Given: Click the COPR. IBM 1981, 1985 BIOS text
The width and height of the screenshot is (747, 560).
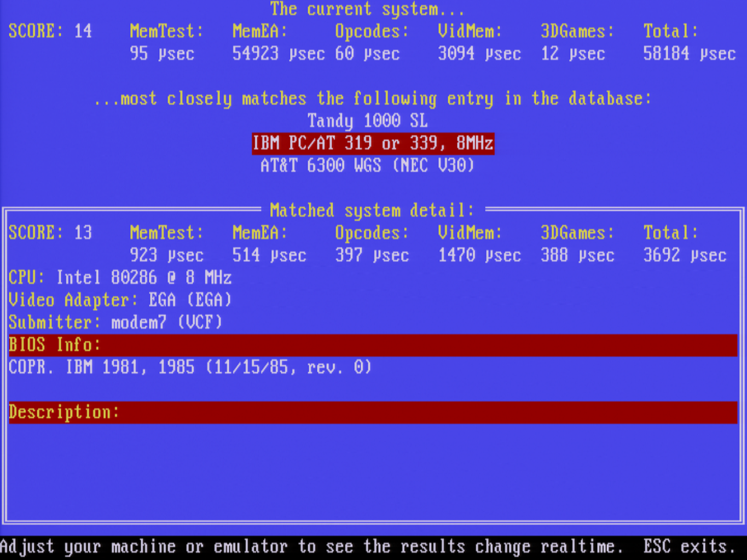Looking at the screenshot, I should pos(190,367).
